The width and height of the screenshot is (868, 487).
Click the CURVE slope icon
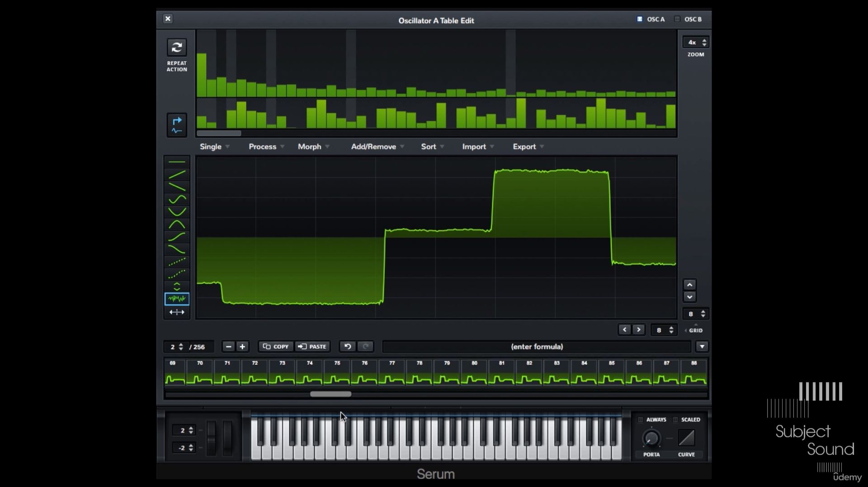tap(686, 438)
